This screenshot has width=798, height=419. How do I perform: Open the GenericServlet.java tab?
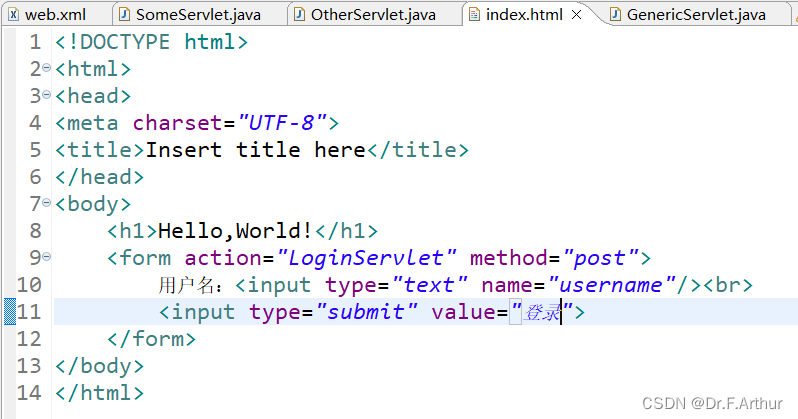click(696, 14)
